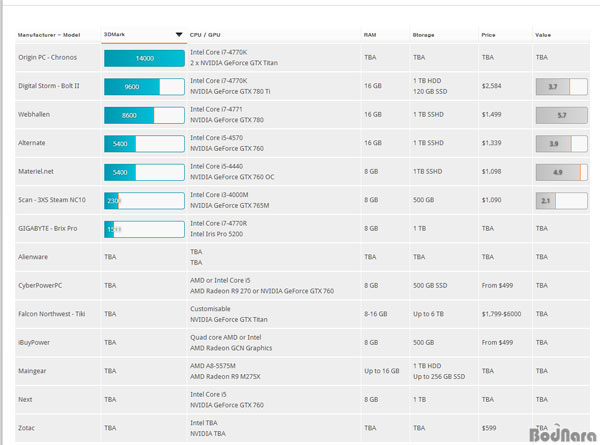Image resolution: width=600 pixels, height=445 pixels.
Task: Select the Materiel.net manufacturer name
Action: tap(36, 171)
